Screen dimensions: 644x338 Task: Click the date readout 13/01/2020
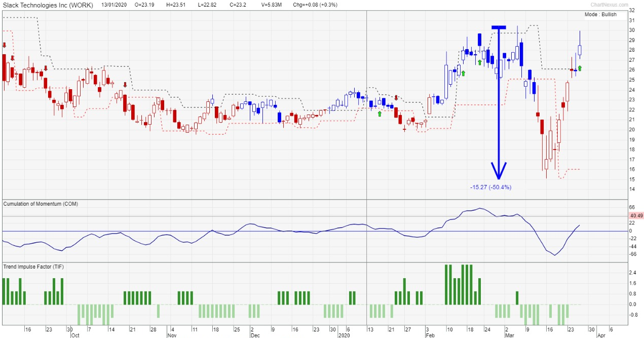coord(115,5)
